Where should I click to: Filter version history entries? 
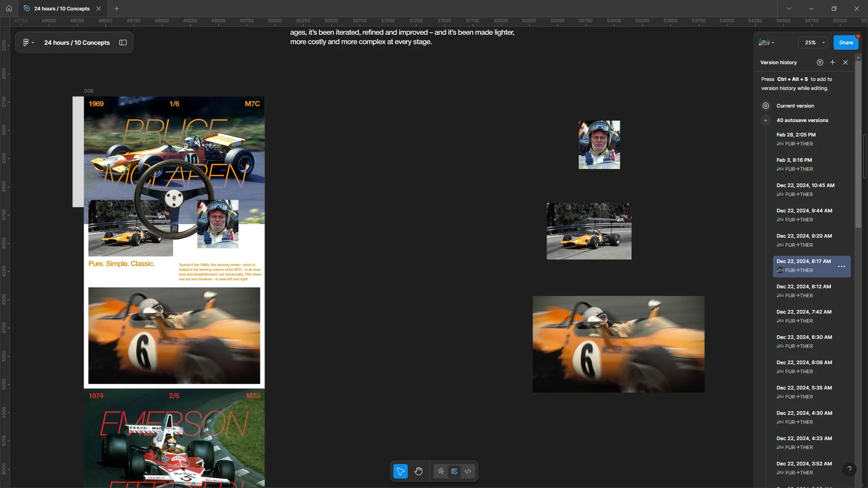820,62
